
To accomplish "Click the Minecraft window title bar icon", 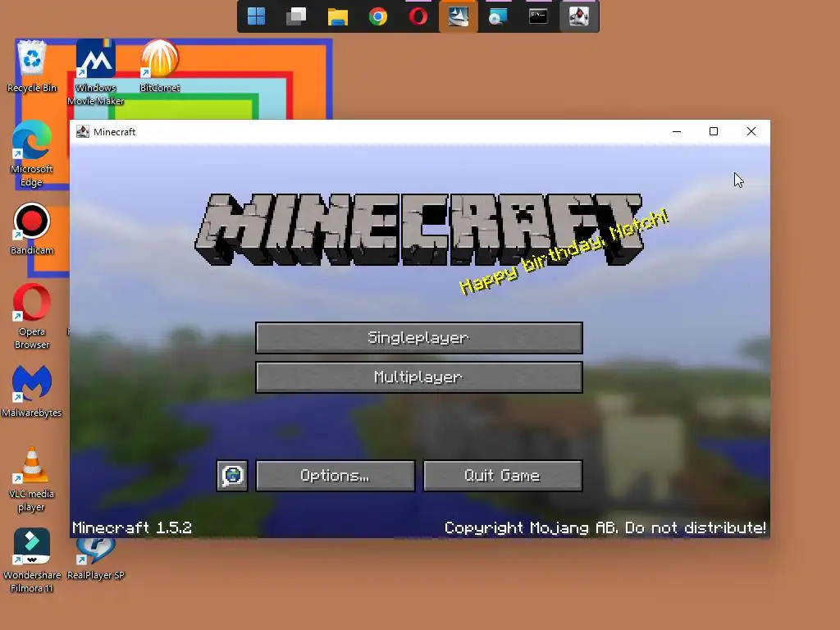I will click(83, 132).
